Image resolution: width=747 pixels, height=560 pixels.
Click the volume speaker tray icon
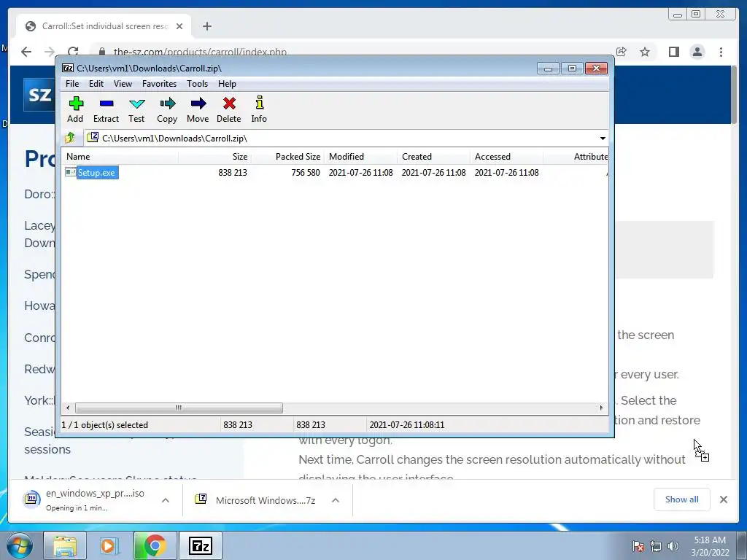point(673,546)
